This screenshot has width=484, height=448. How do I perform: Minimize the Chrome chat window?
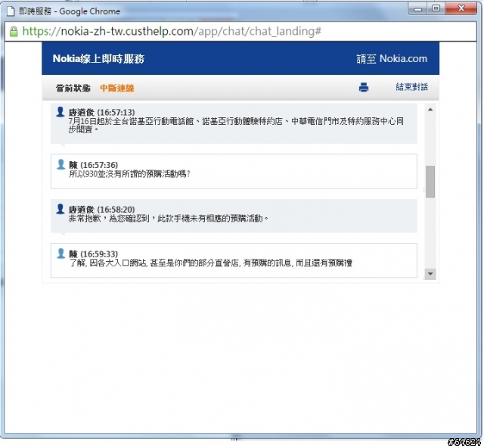pyautogui.click(x=417, y=8)
